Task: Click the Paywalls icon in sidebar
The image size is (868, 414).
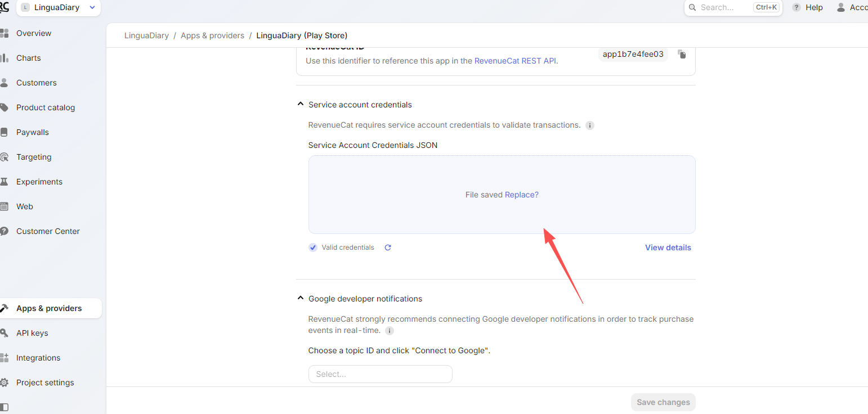Action: tap(5, 132)
